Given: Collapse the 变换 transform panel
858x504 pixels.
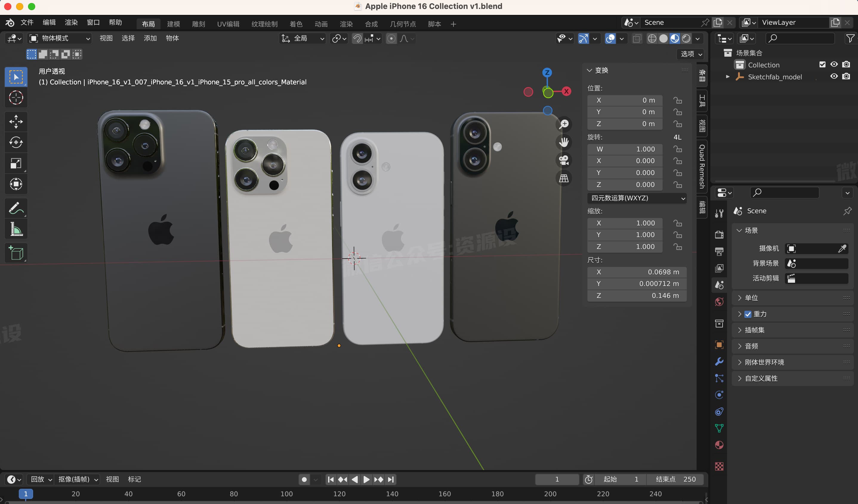Looking at the screenshot, I should click(590, 70).
